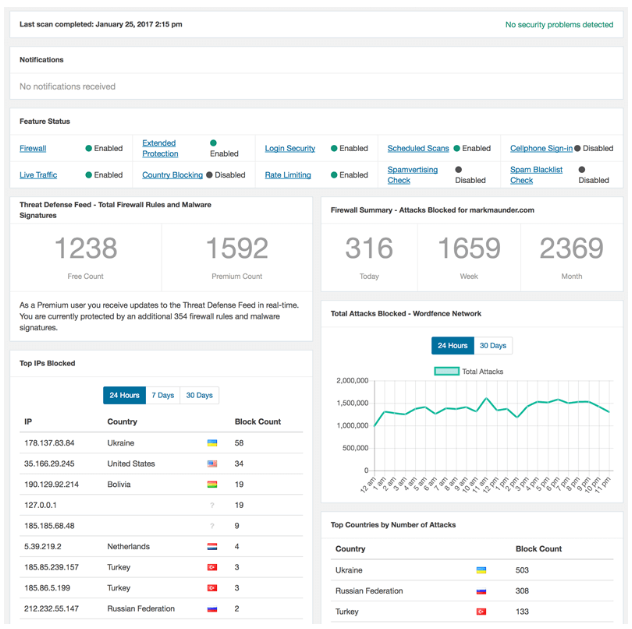This screenshot has width=632, height=629.
Task: Click the 1592 Premium Count figure
Action: 237,248
